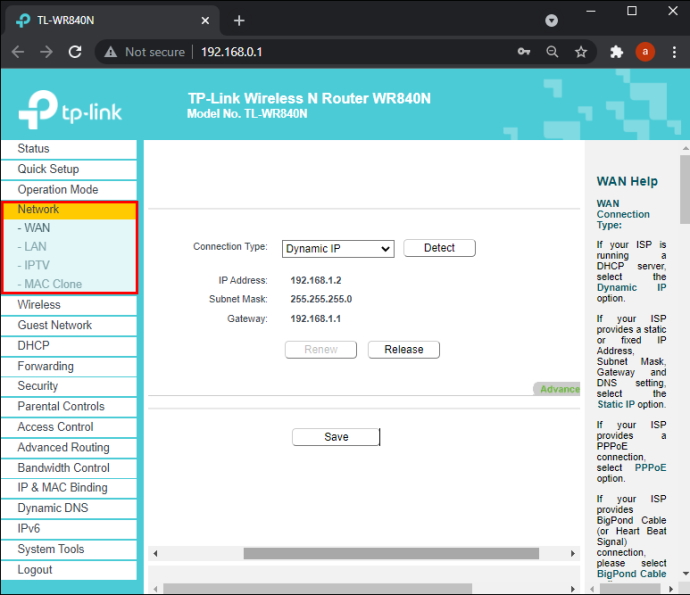Click the help panel scroll-down arrow

pyautogui.click(x=685, y=573)
